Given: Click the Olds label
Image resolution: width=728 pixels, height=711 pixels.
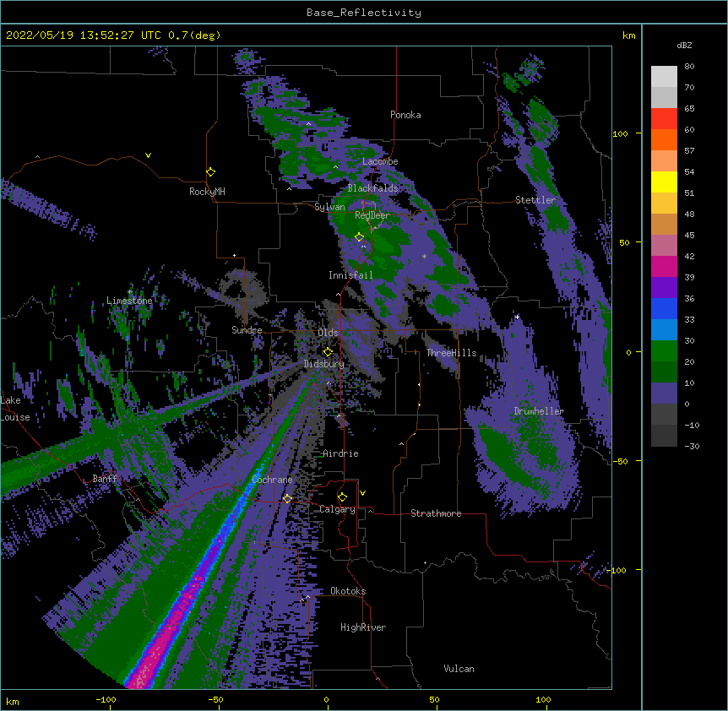Looking at the screenshot, I should point(328,333).
